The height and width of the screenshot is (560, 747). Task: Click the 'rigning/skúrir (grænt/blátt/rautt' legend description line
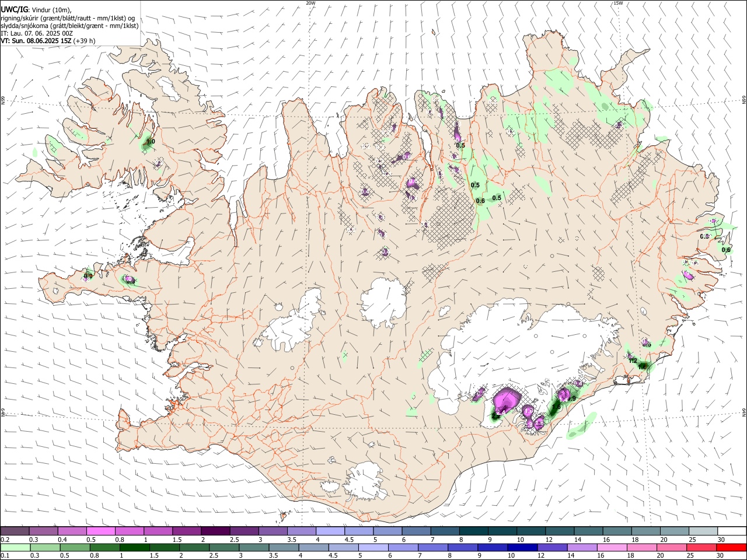tap(68, 18)
